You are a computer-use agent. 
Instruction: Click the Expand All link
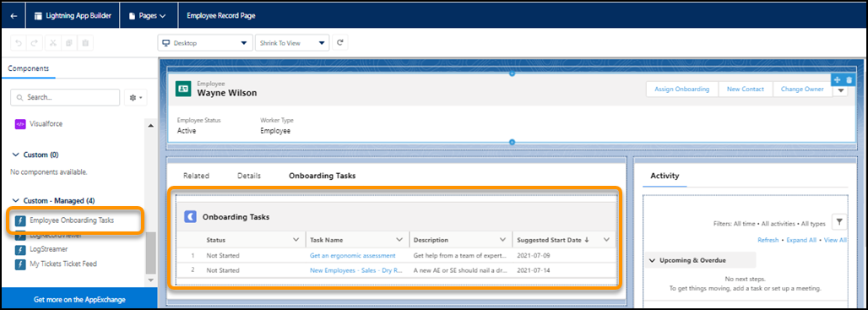(801, 240)
